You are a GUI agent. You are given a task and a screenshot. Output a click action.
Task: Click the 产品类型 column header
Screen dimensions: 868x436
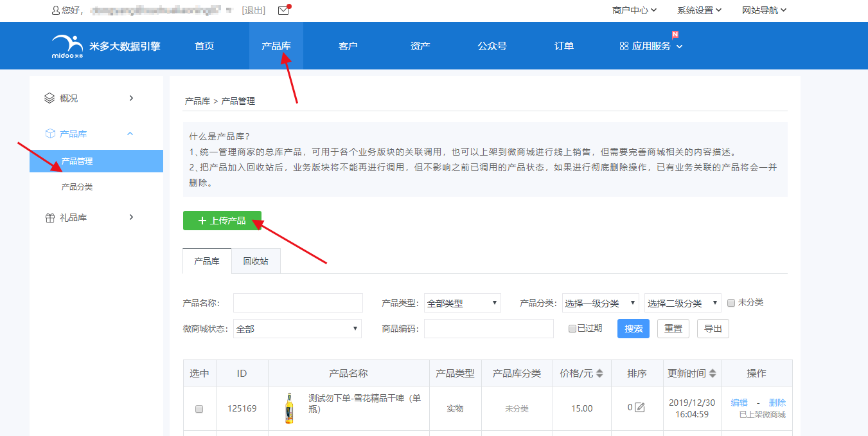455,374
